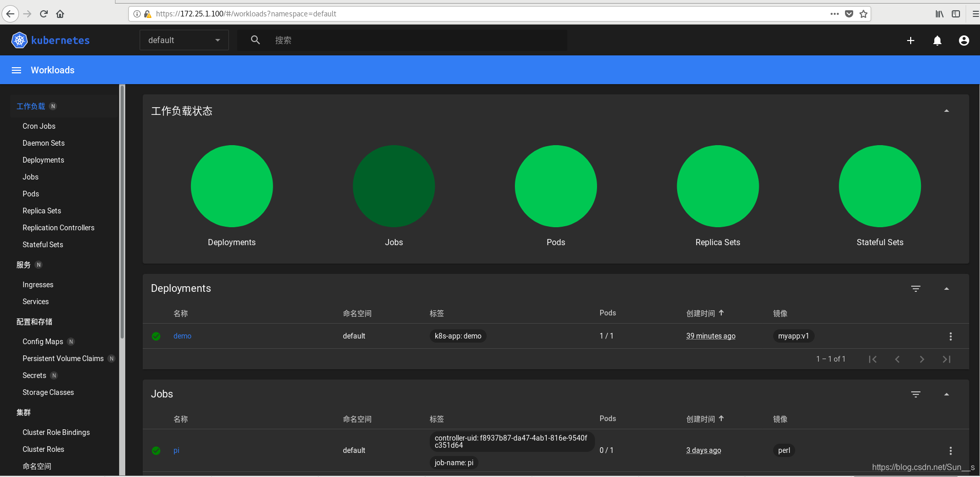Screen dimensions: 980x477
Task: Toggle the hamburger navigation menu
Action: pyautogui.click(x=16, y=70)
